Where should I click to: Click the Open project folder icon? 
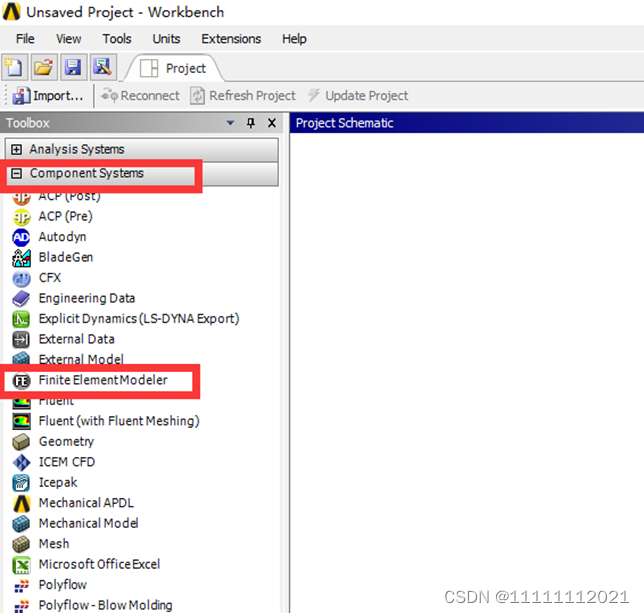[44, 67]
